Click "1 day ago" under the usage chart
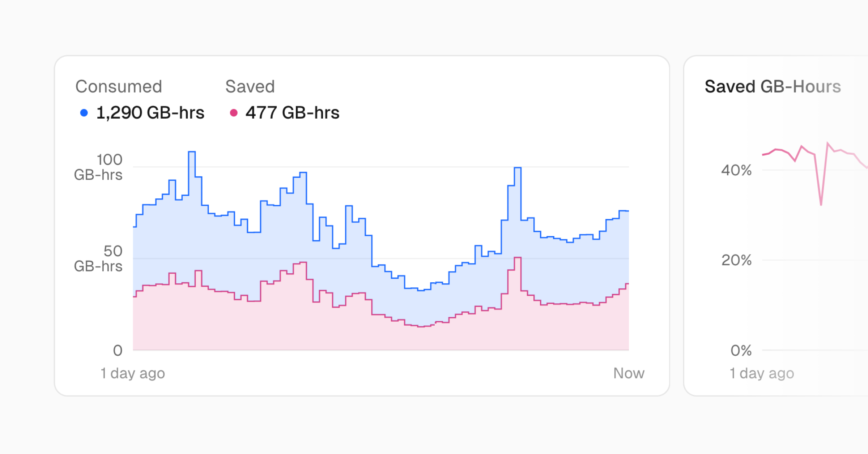Screen dimensions: 868x454 pyautogui.click(x=133, y=373)
